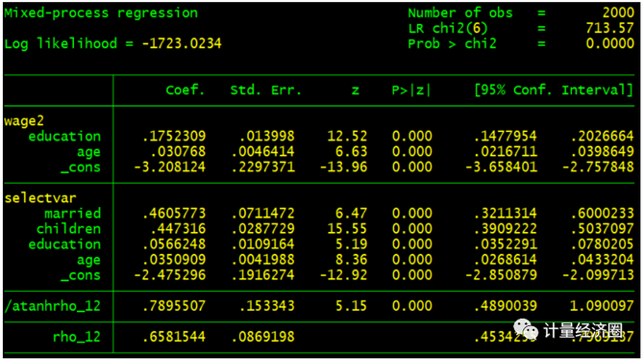Click the upper bound 1.090097
Screen dimensions: 644x359
pos(602,306)
